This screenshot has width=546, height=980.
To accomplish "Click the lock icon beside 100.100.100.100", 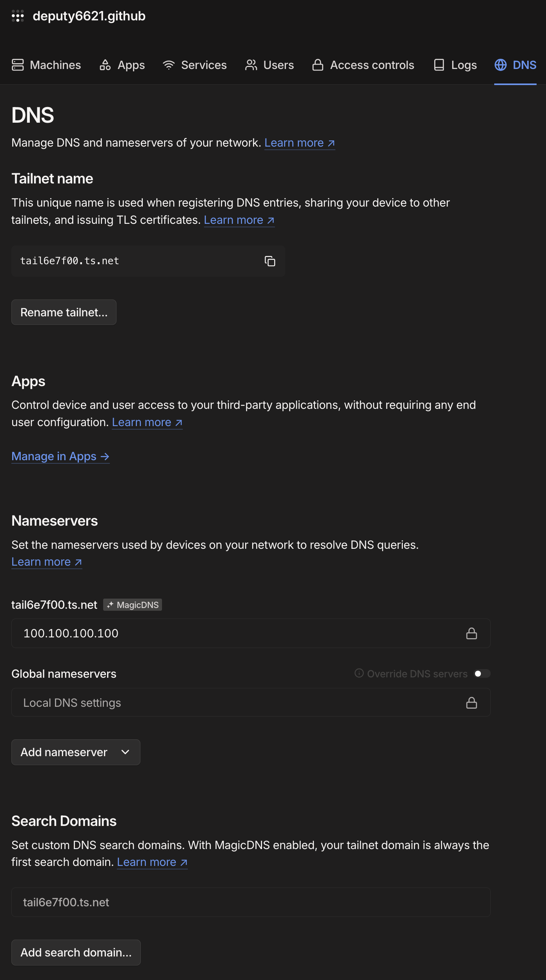I will 471,633.
